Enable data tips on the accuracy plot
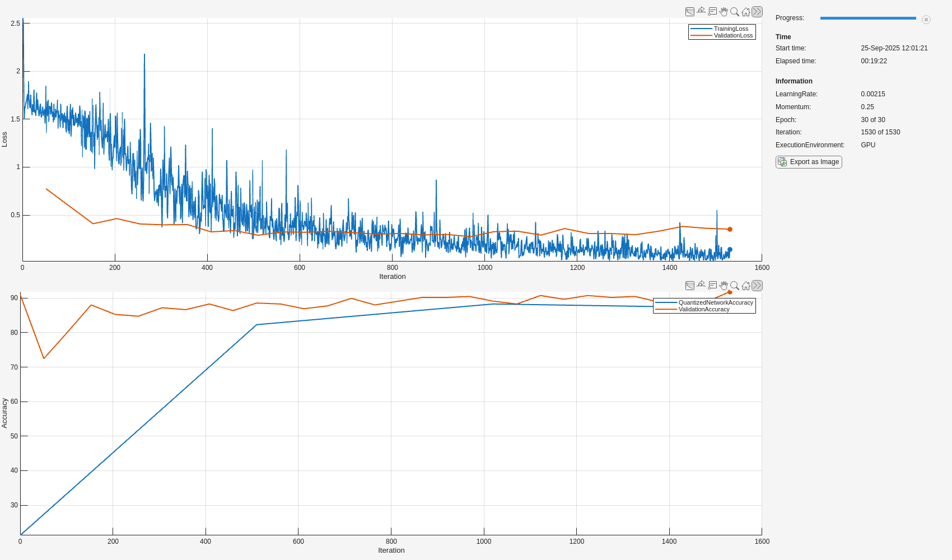The width and height of the screenshot is (952, 560). tap(712, 286)
